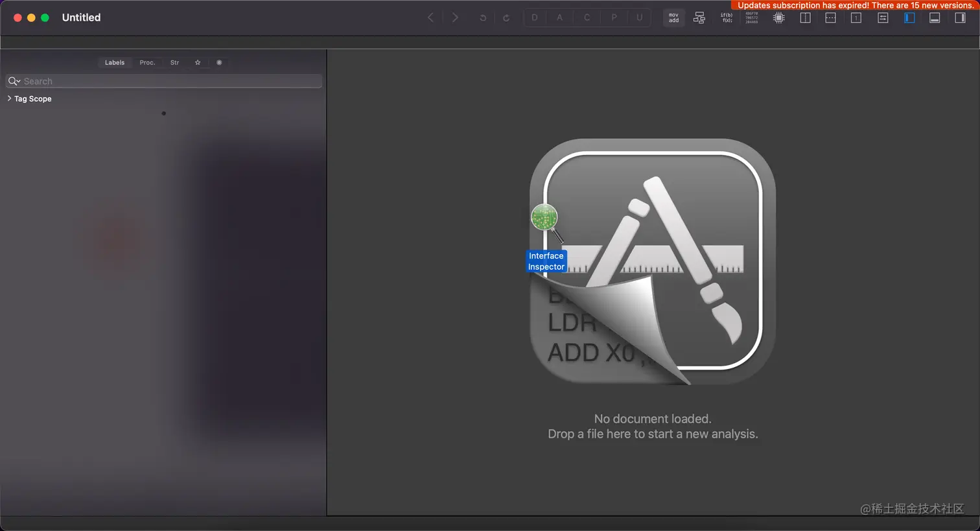Toggle the left sidebar panel
This screenshot has height=531, width=980.
click(909, 18)
